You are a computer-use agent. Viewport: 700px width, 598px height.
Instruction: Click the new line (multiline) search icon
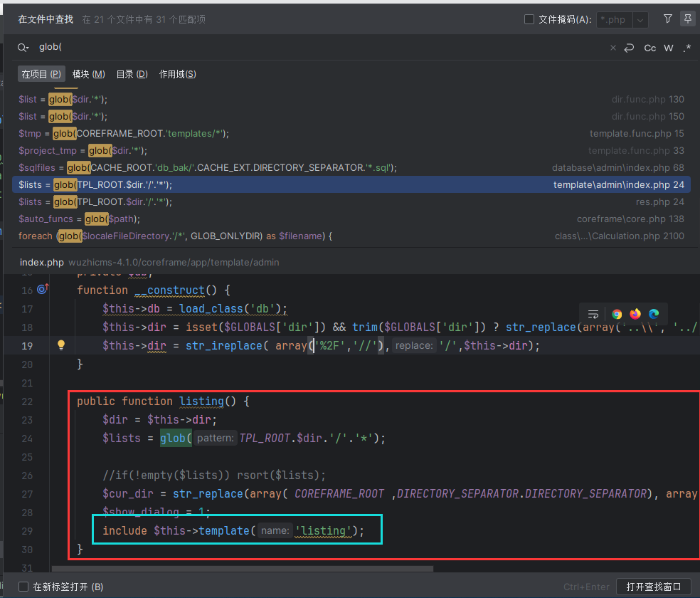629,48
